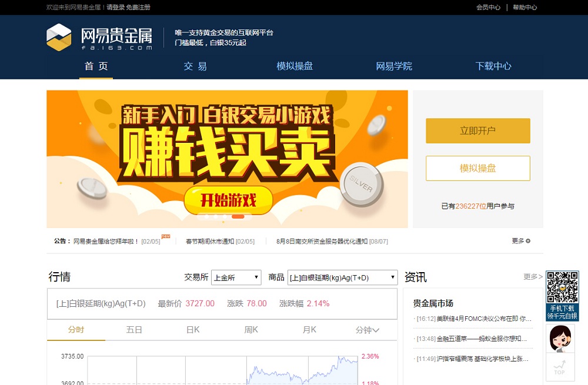Click the 赚钱买卖 banner image
This screenshot has width=588, height=385.
pos(227,159)
